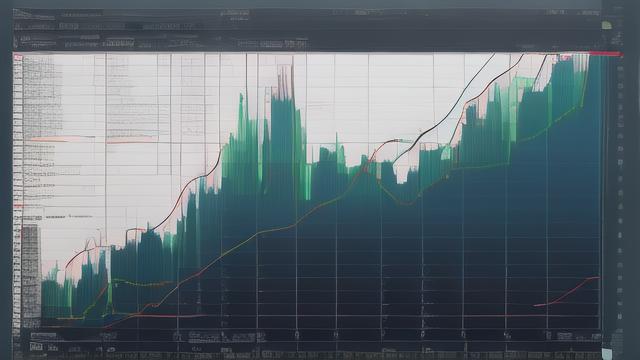Select the white highlighted box in the bottom-left status row
Viewport: 640px width, 360px height.
pyautogui.click(x=36, y=347)
